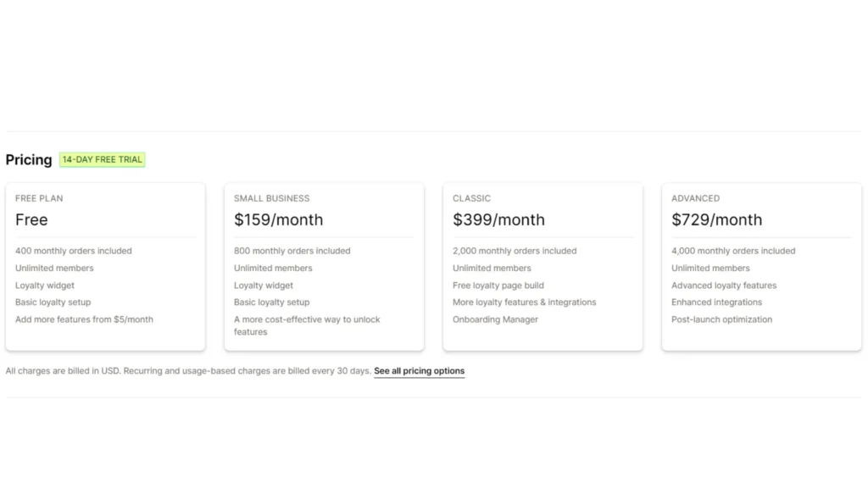Click the $729/month price
The height and width of the screenshot is (488, 868).
click(x=716, y=220)
